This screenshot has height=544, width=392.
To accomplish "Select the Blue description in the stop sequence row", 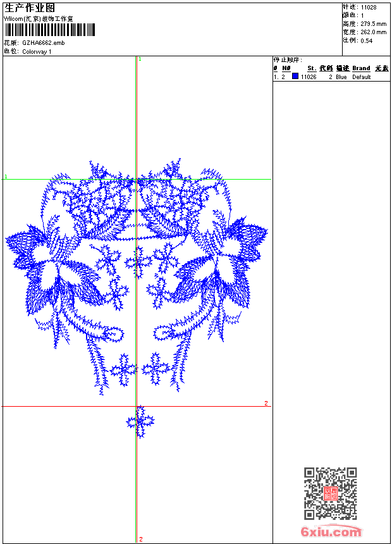I will 341,77.
